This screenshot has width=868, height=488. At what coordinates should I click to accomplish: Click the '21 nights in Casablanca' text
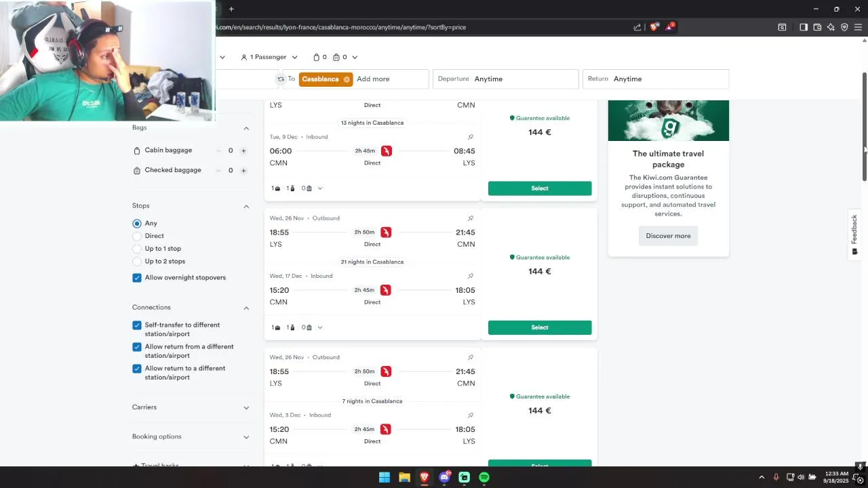click(372, 262)
